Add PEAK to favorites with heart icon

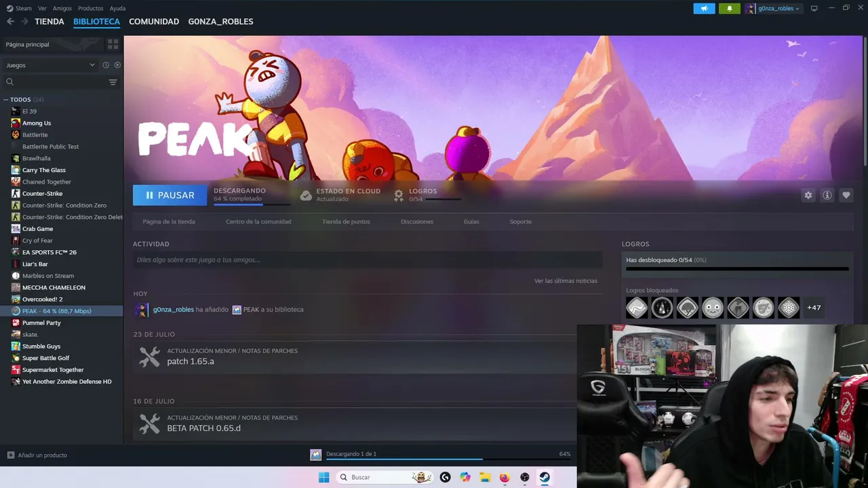click(x=846, y=195)
